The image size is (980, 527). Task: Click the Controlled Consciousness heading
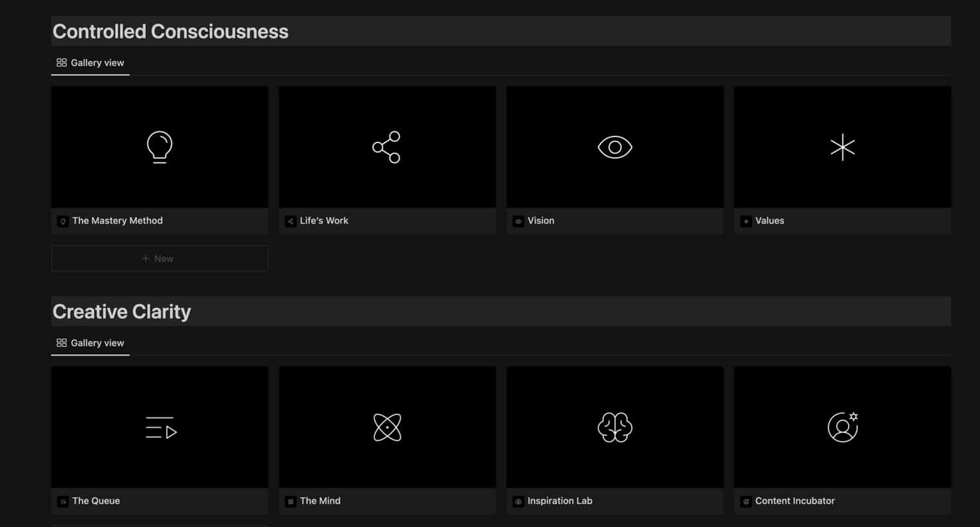pyautogui.click(x=170, y=32)
